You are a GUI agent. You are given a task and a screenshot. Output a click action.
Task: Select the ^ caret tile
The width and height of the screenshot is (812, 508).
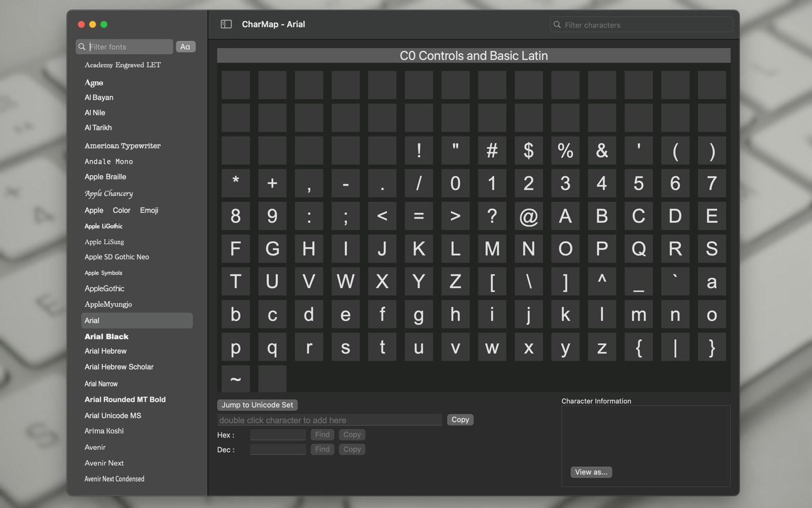(602, 282)
